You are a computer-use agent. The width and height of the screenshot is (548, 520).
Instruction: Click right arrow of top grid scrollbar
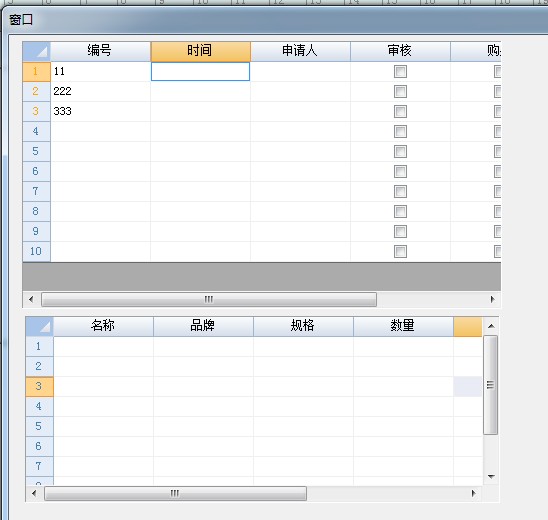pos(492,299)
